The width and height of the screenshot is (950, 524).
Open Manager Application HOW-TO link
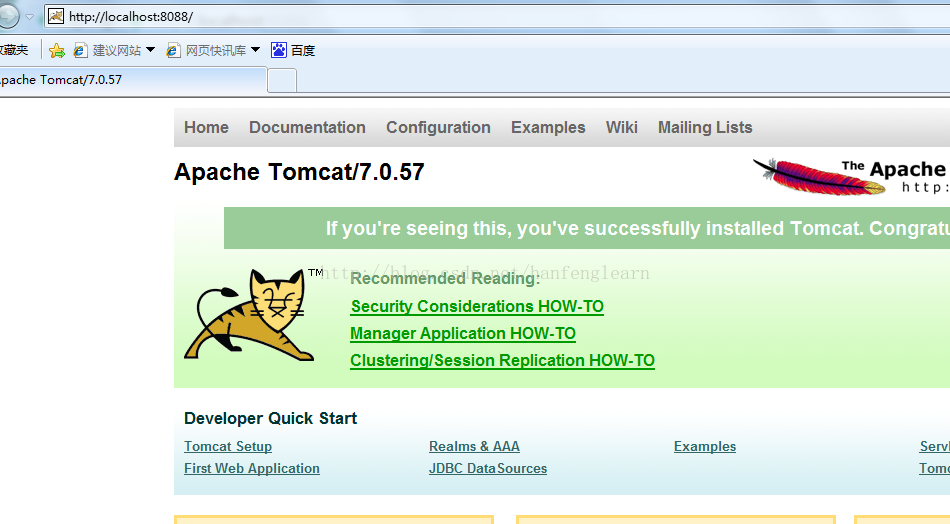463,334
